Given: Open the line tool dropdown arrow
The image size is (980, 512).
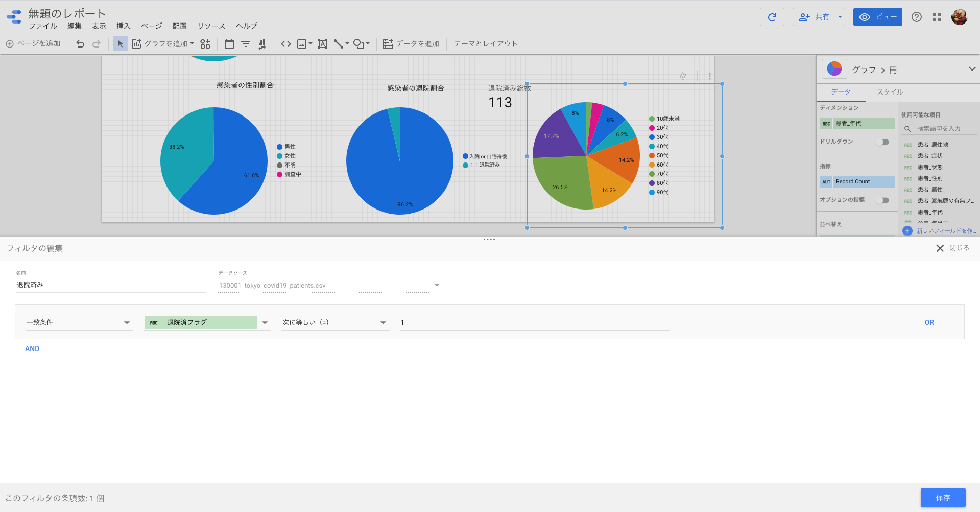Looking at the screenshot, I should pos(347,44).
